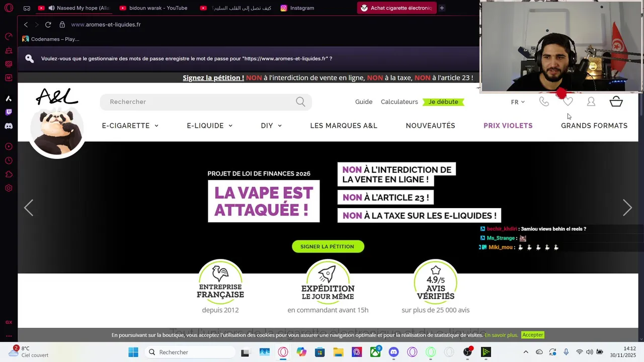644x362 pixels.
Task: Open Microsoft Store from the taskbar
Action: pyautogui.click(x=319, y=352)
